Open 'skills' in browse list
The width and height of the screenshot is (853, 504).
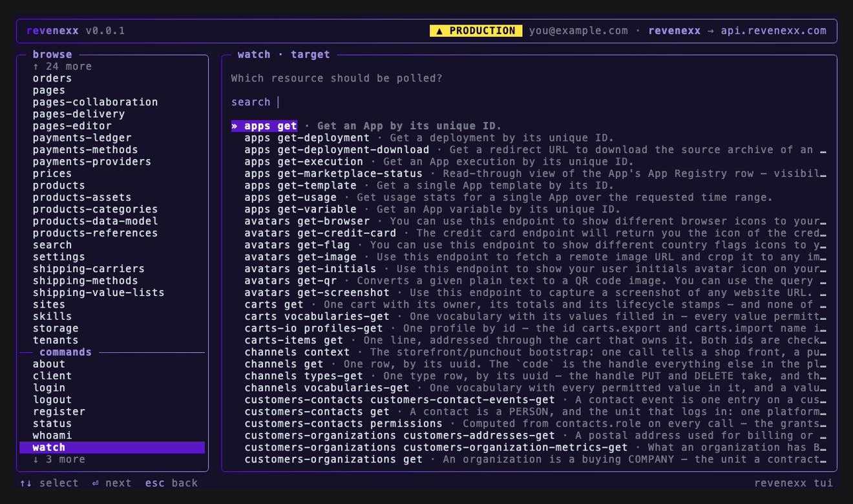tap(52, 317)
